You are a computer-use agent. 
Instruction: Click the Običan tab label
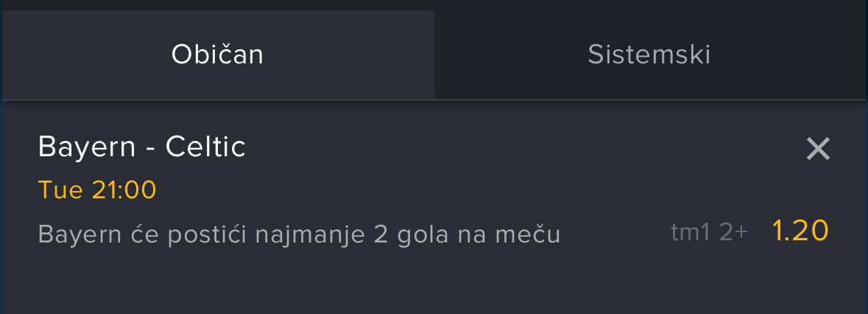click(217, 55)
